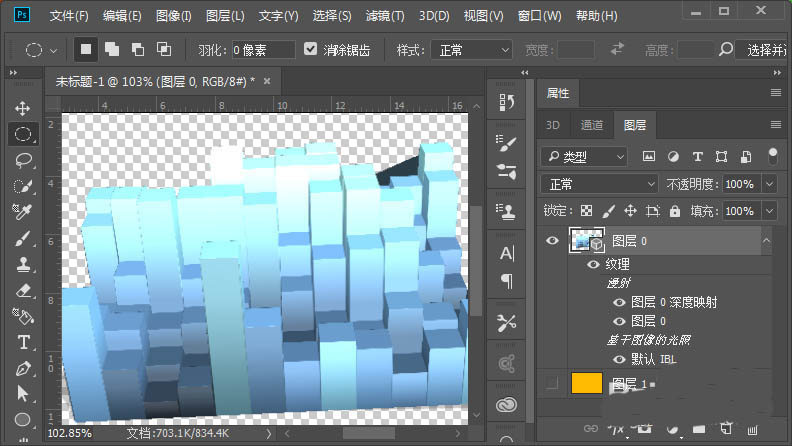Select the Lasso tool
This screenshot has height=446, width=792.
(23, 160)
